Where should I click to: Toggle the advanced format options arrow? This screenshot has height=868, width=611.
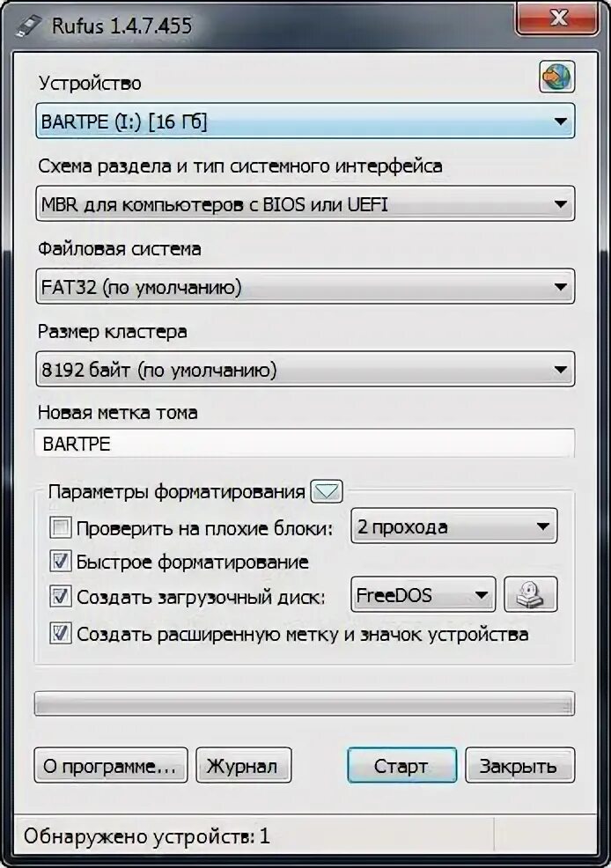pyautogui.click(x=327, y=491)
